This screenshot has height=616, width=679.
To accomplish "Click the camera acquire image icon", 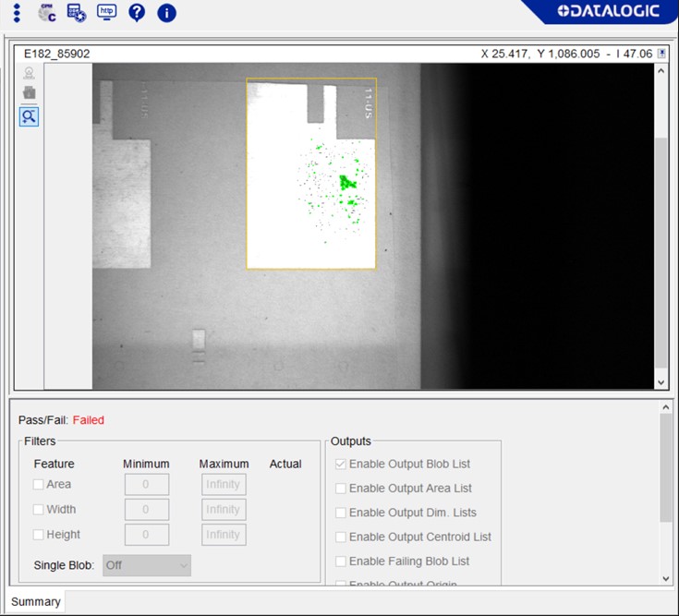I will click(x=30, y=74).
